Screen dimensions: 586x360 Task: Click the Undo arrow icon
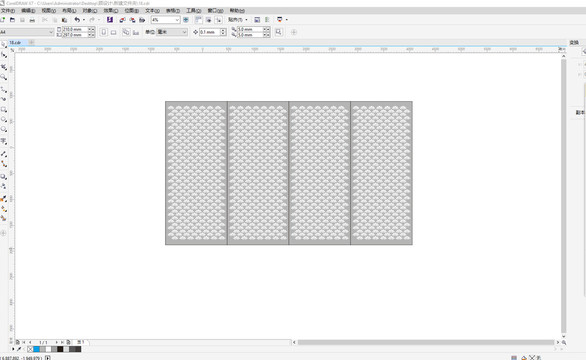(77, 20)
